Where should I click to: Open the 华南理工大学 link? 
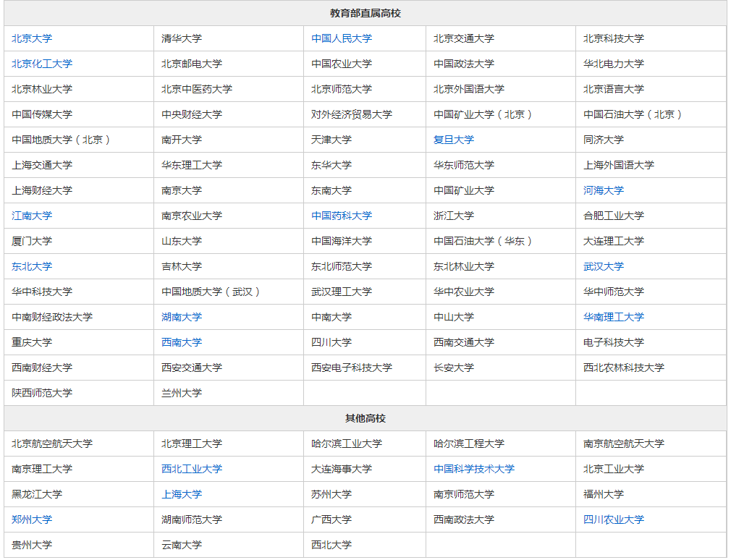pos(614,318)
